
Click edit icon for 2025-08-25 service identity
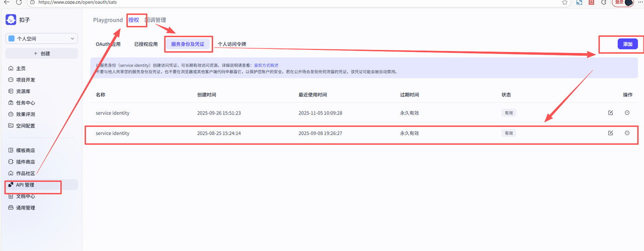(610, 133)
